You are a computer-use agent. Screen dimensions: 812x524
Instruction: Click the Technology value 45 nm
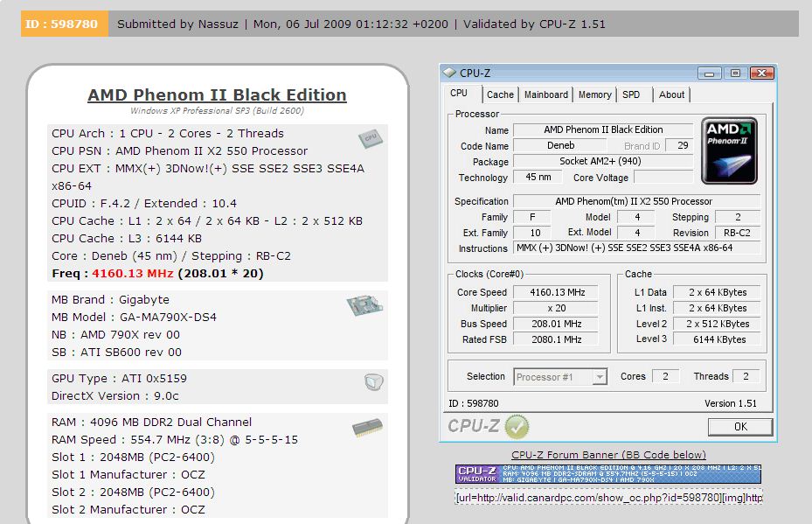(538, 177)
